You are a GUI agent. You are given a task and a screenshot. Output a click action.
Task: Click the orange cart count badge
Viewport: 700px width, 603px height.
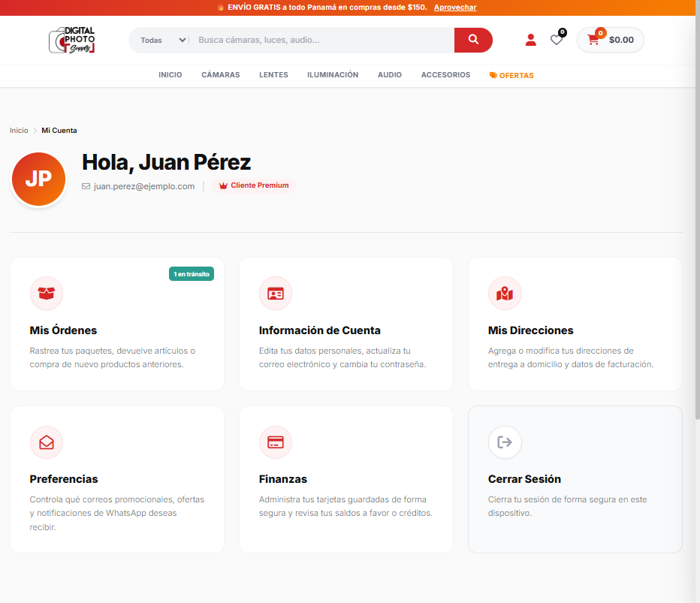[x=600, y=32]
